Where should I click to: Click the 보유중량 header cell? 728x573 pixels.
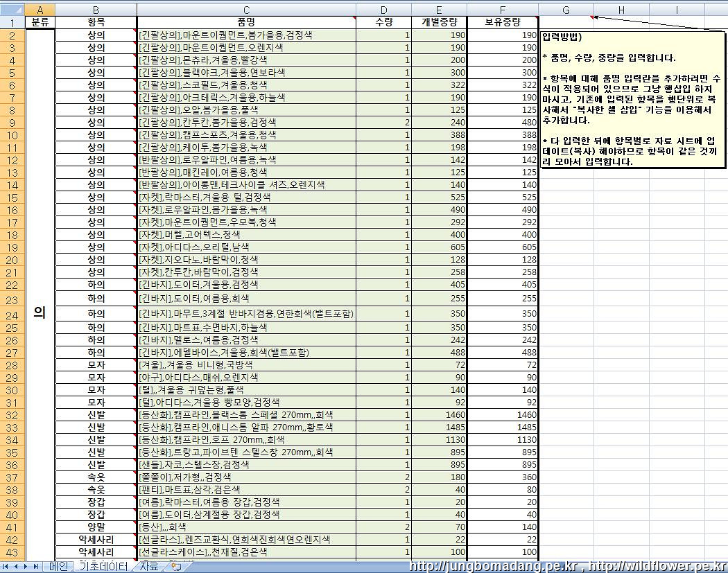tap(503, 22)
